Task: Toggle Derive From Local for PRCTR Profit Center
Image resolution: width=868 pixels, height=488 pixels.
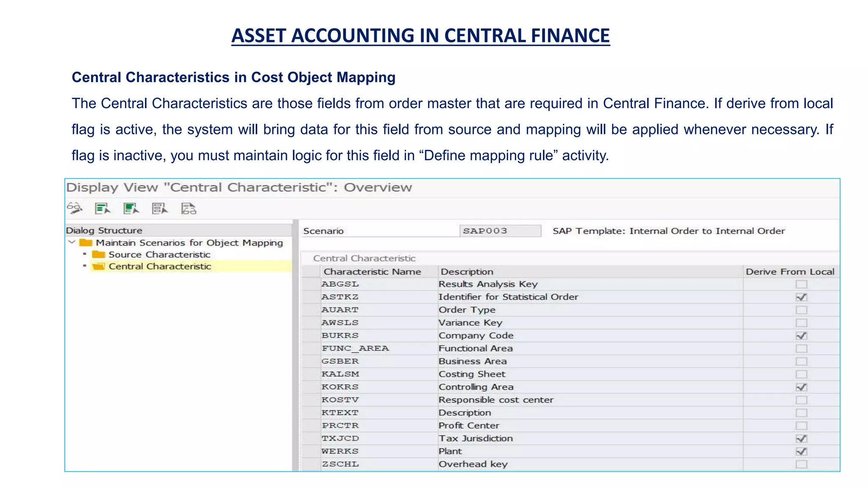Action: pos(801,425)
